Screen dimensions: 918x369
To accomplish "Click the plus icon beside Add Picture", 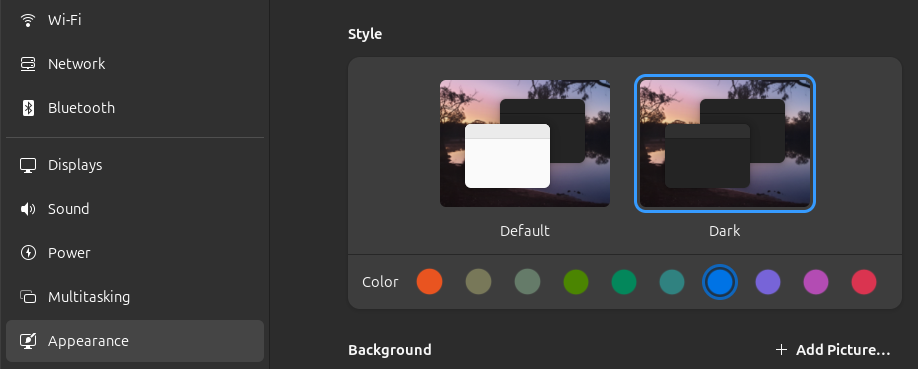I will (781, 350).
